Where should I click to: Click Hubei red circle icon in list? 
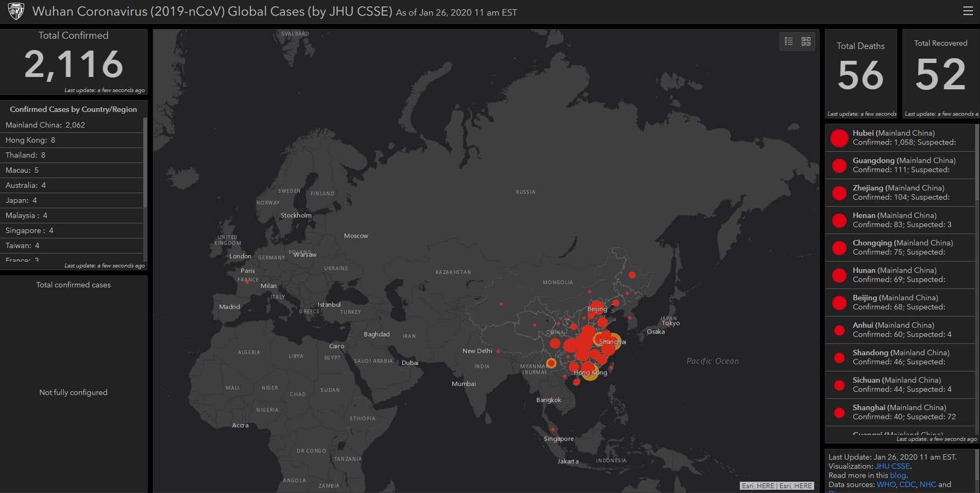tap(839, 138)
